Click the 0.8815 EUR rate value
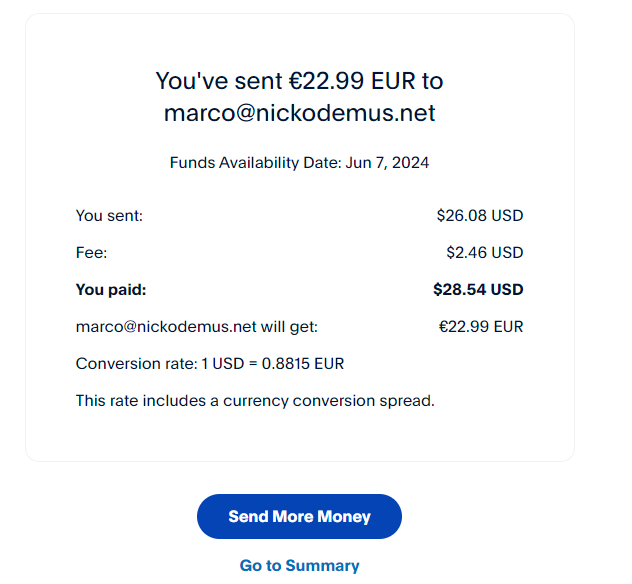632x584 pixels. coord(303,364)
